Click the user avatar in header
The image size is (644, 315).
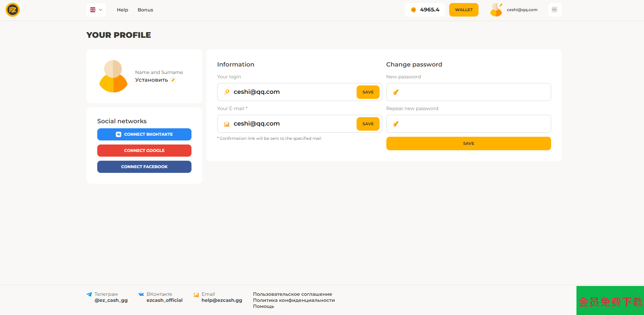pyautogui.click(x=496, y=10)
